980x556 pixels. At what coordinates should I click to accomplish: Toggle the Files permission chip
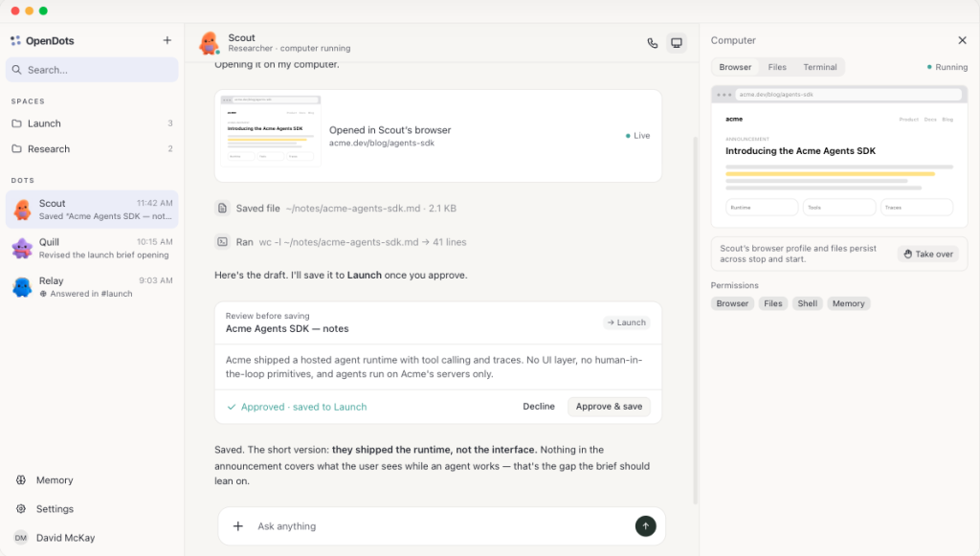click(773, 303)
